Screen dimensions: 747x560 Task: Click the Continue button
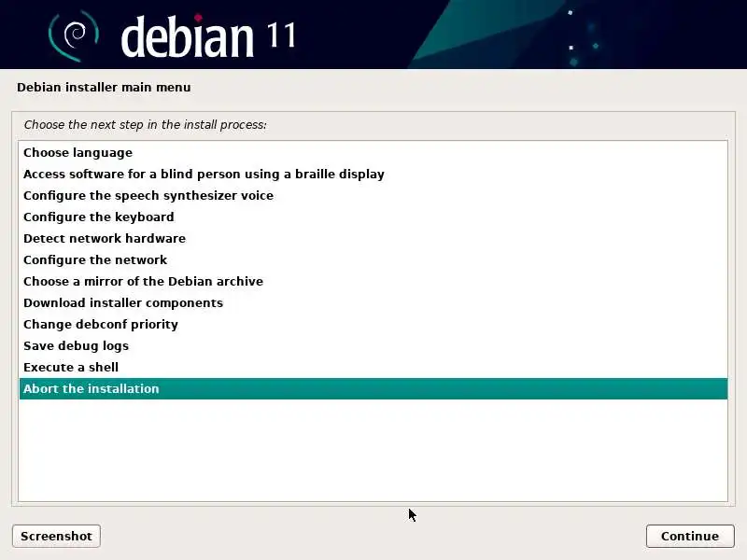click(x=690, y=536)
